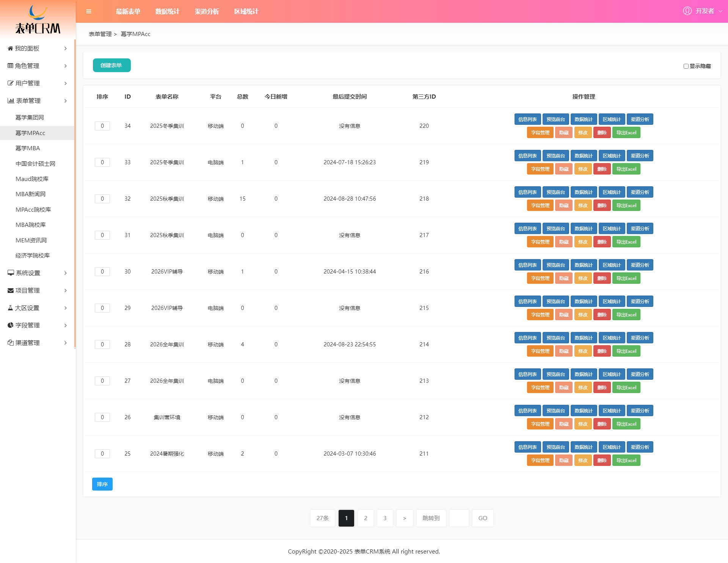Click GO to jump to specific page

tap(483, 518)
